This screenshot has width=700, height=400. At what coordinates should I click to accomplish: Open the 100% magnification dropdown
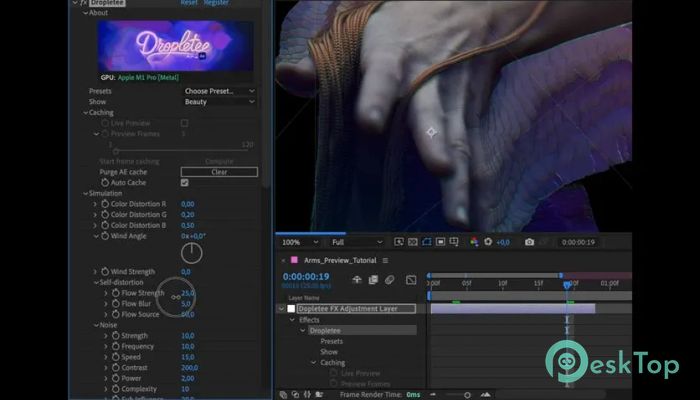(300, 242)
